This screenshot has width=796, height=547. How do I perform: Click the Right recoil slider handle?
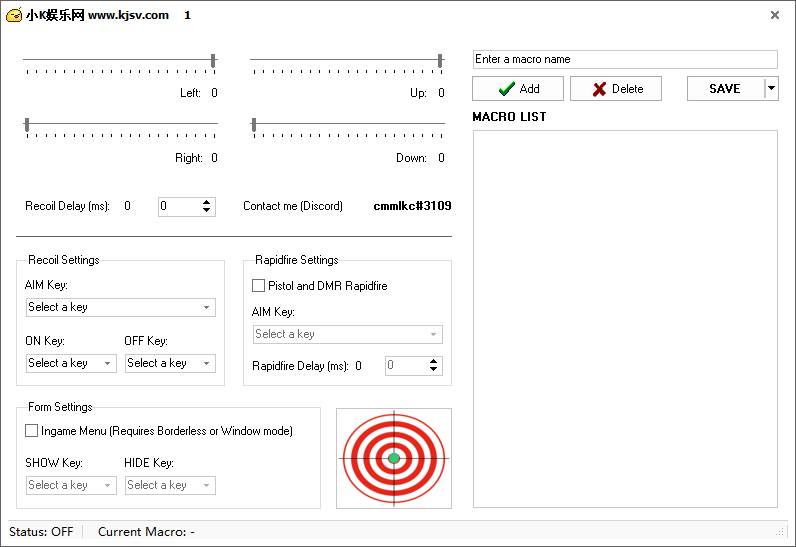point(27,125)
